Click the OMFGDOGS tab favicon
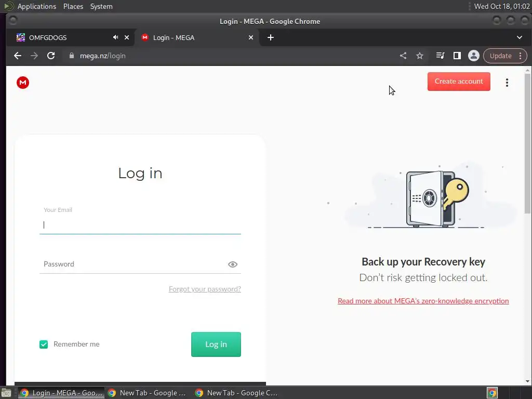 [21, 37]
